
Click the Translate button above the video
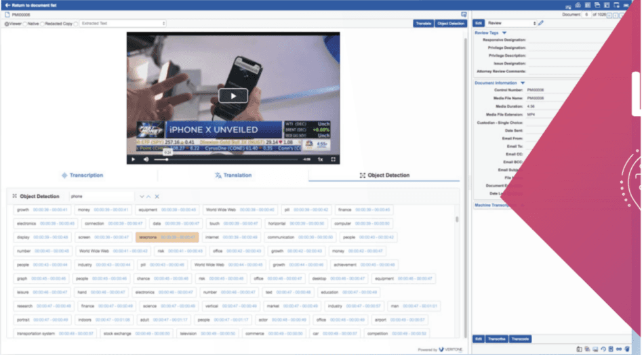(422, 24)
